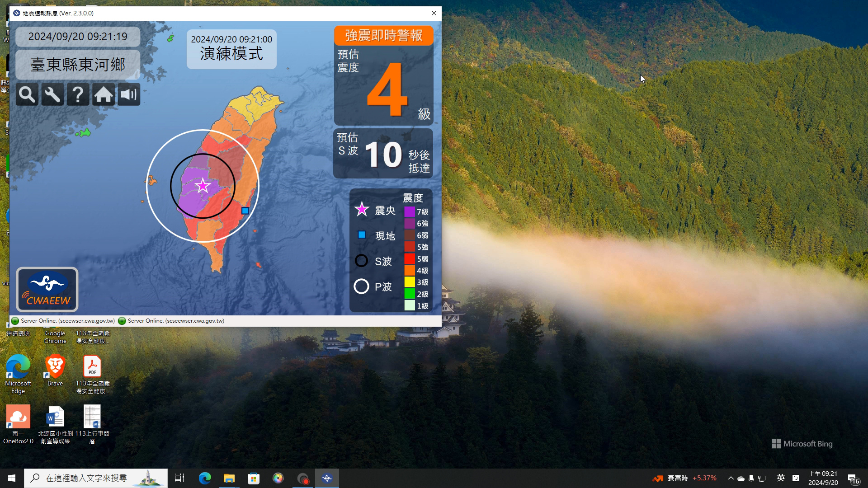Select the purple 7級 intensity swatch
868x488 pixels.
click(410, 211)
